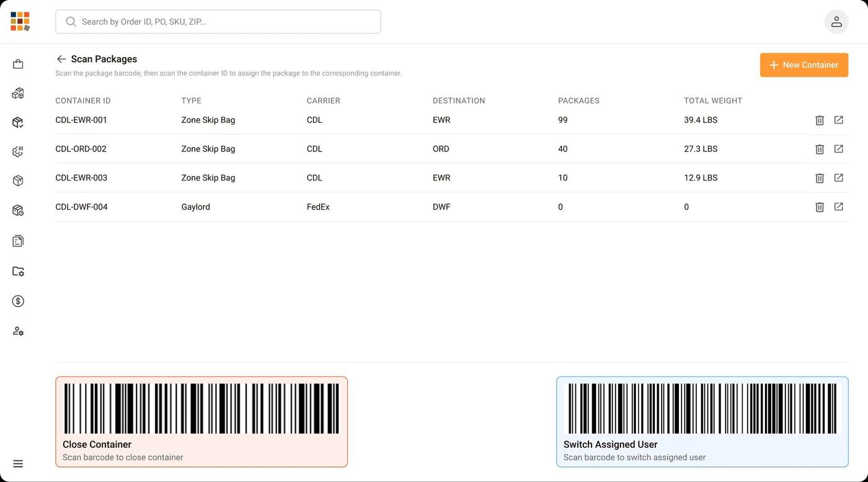Click the DESTINATION column header
868x482 pixels.
point(459,100)
